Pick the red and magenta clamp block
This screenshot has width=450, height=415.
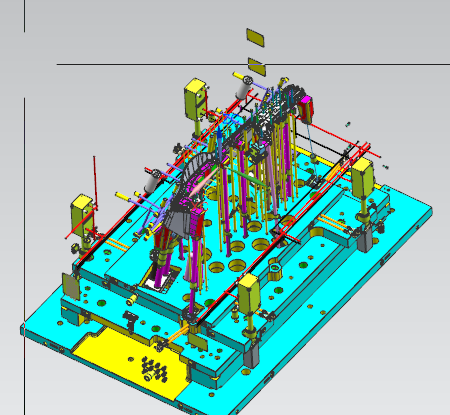[x=306, y=109]
